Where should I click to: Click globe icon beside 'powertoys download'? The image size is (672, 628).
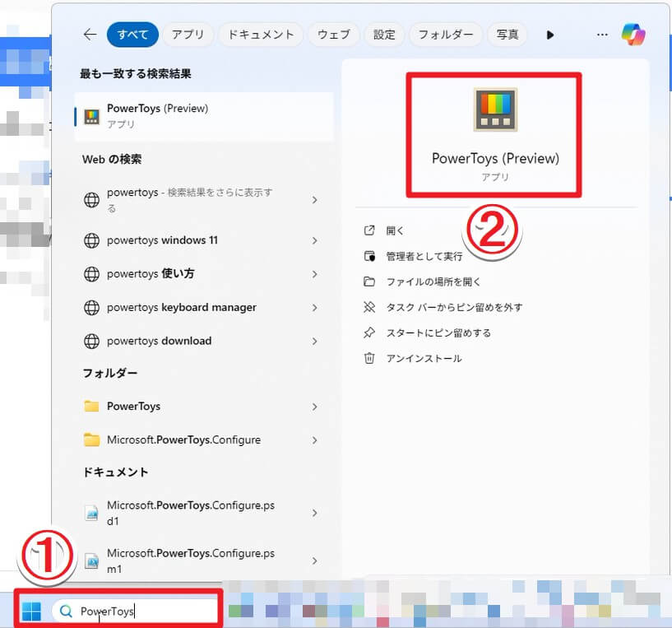point(92,341)
